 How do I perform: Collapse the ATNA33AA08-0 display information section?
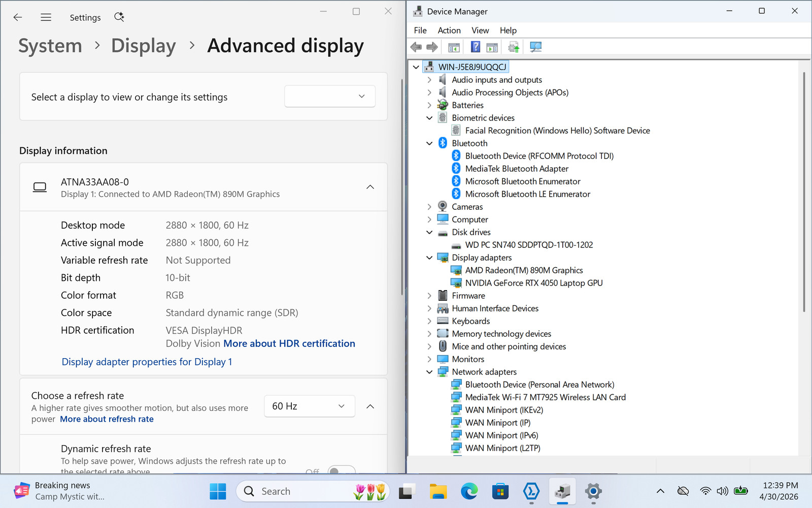tap(370, 187)
